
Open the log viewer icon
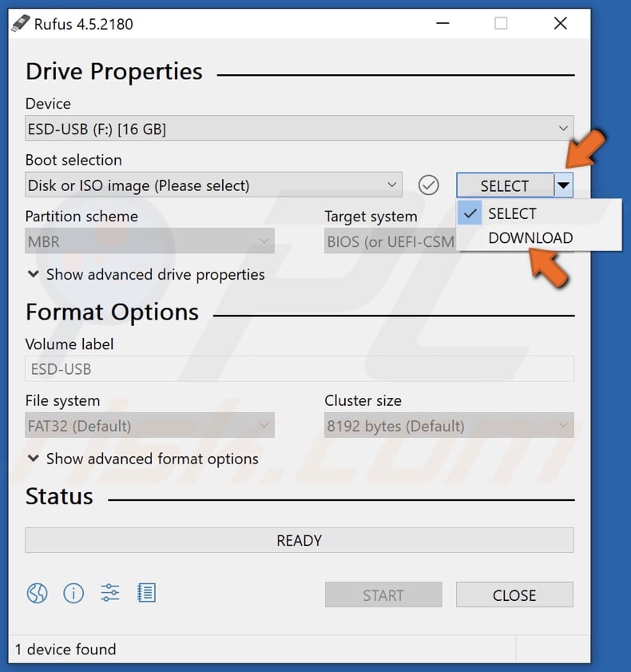click(x=146, y=593)
